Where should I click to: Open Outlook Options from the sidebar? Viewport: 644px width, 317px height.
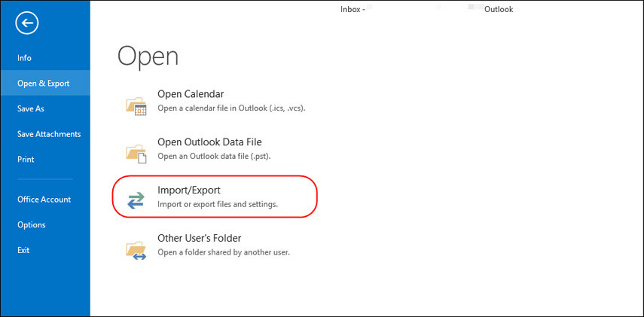click(32, 225)
